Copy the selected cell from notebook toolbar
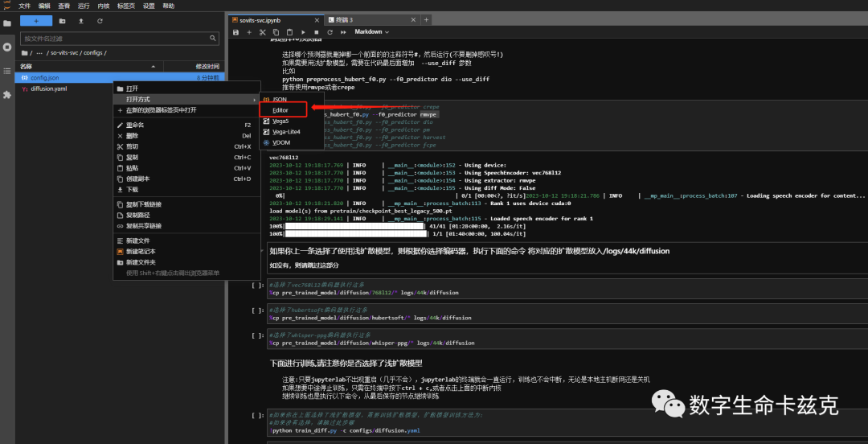This screenshot has width=868, height=444. pos(276,32)
